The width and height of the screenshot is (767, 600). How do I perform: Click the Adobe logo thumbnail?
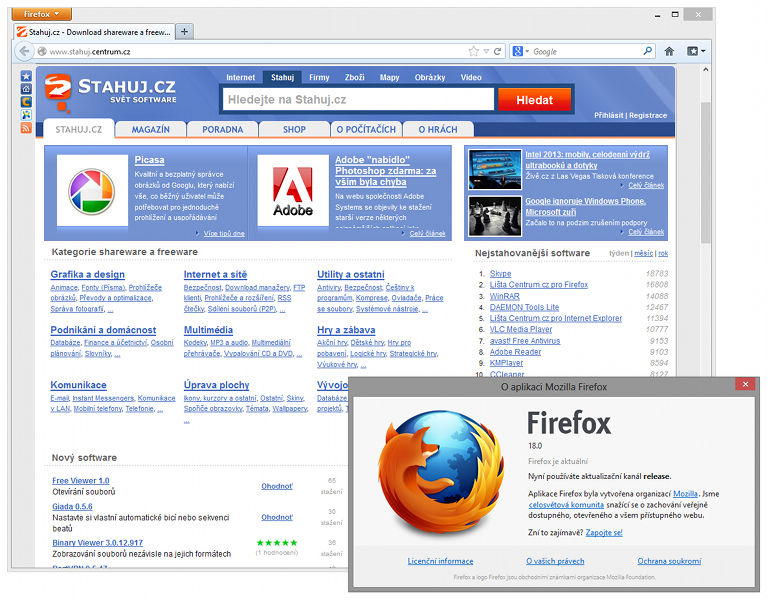293,191
